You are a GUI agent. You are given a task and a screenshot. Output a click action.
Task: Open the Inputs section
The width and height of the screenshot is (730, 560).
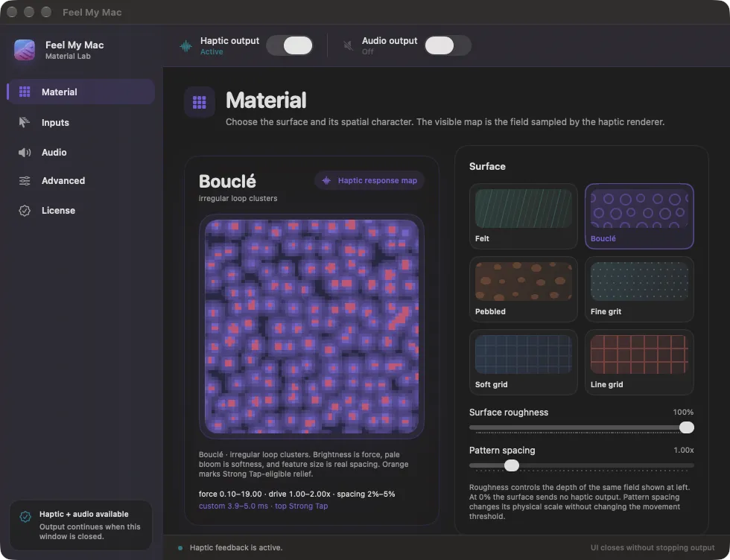[x=81, y=122]
